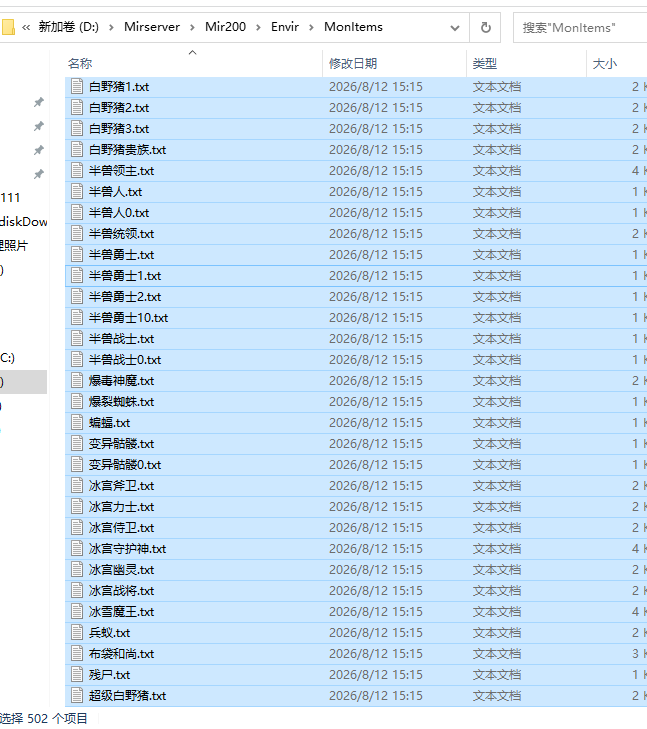Click pin icon above the 111 item

coord(39,174)
